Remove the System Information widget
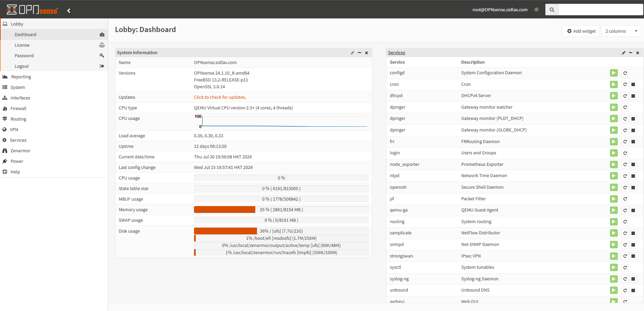644x311 pixels. [x=367, y=53]
